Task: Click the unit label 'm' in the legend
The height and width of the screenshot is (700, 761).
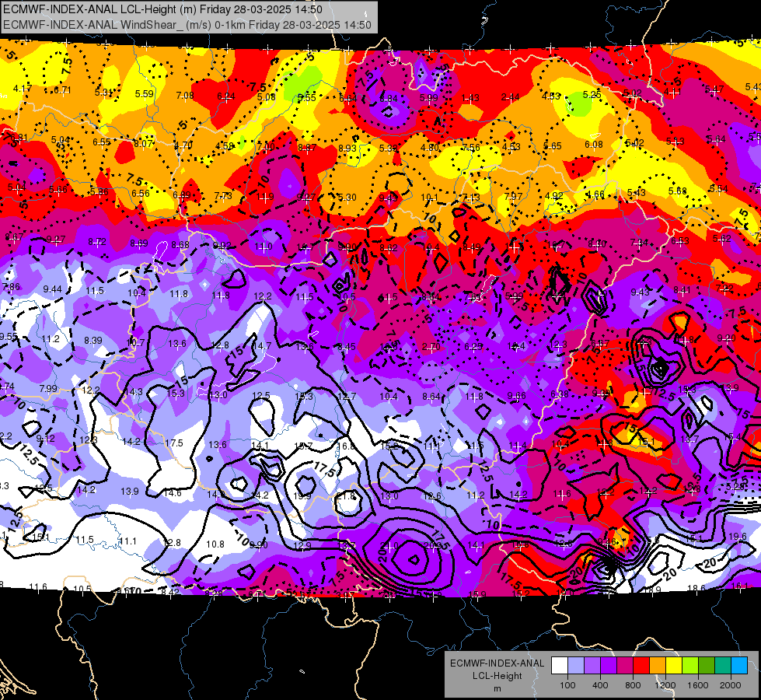Action: tap(497, 689)
